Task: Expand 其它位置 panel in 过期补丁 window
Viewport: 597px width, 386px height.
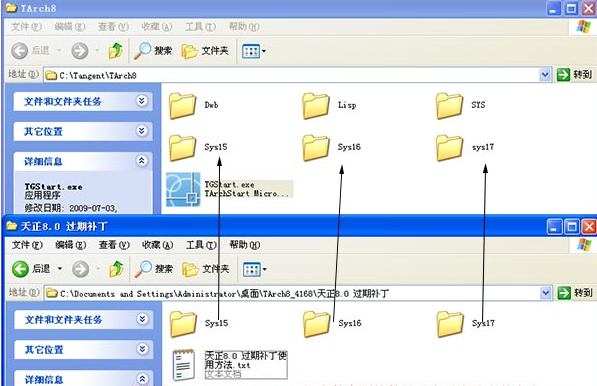Action: pos(142,349)
